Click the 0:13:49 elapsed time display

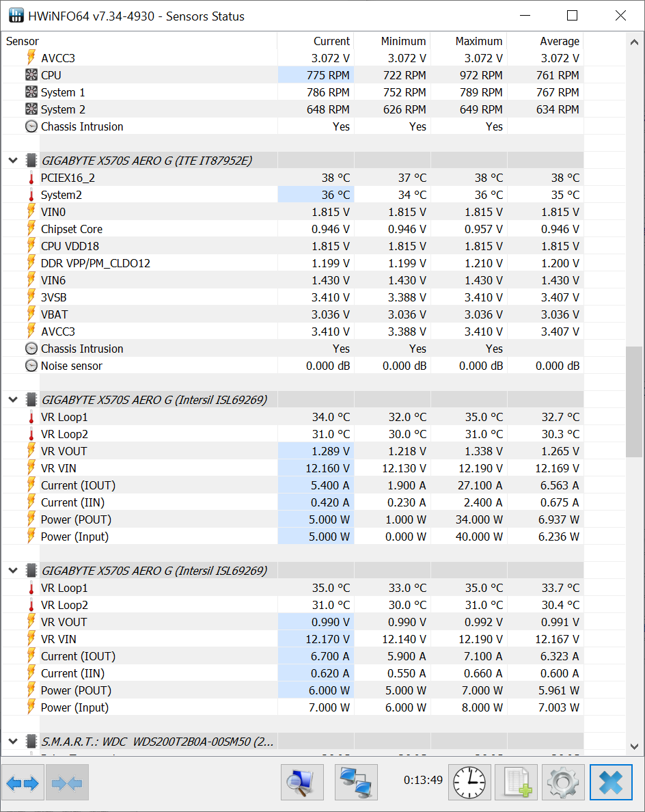coord(424,780)
